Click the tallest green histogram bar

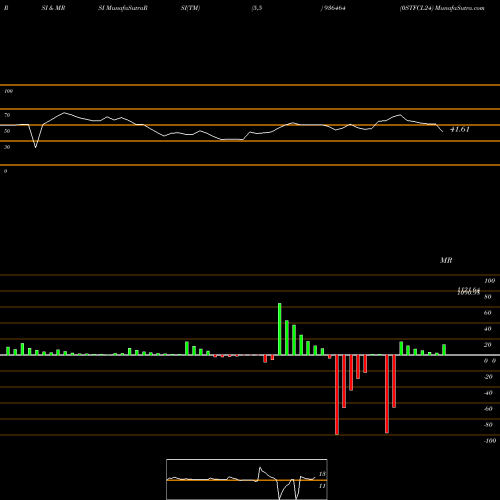[x=280, y=329]
